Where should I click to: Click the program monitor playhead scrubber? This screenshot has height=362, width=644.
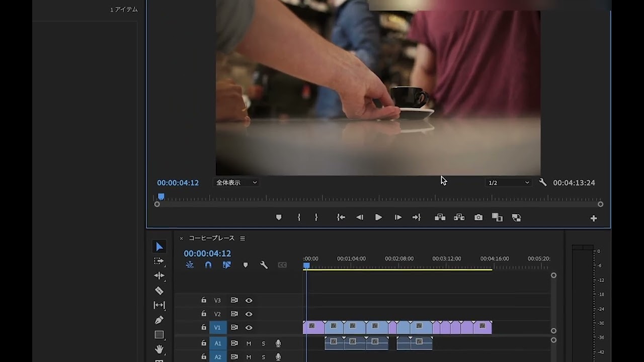[161, 197]
